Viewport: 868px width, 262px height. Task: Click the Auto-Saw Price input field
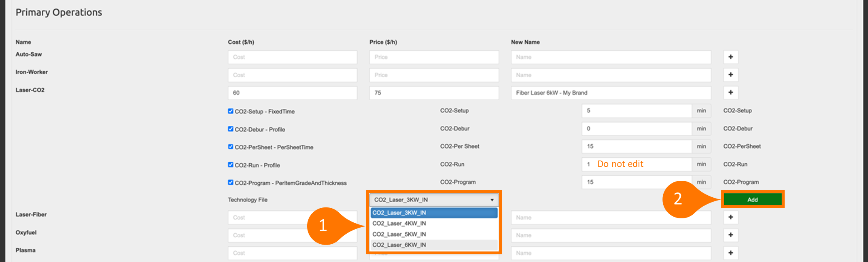(433, 57)
